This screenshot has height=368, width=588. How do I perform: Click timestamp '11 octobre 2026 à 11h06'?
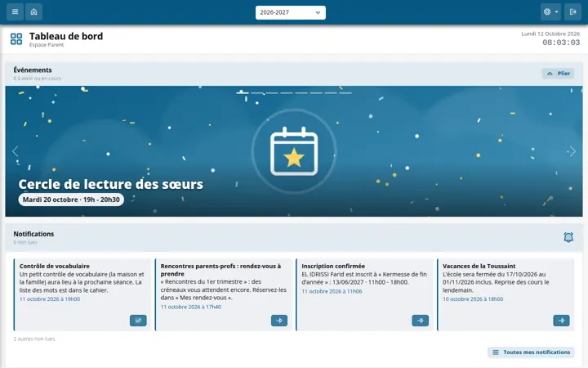(x=332, y=291)
